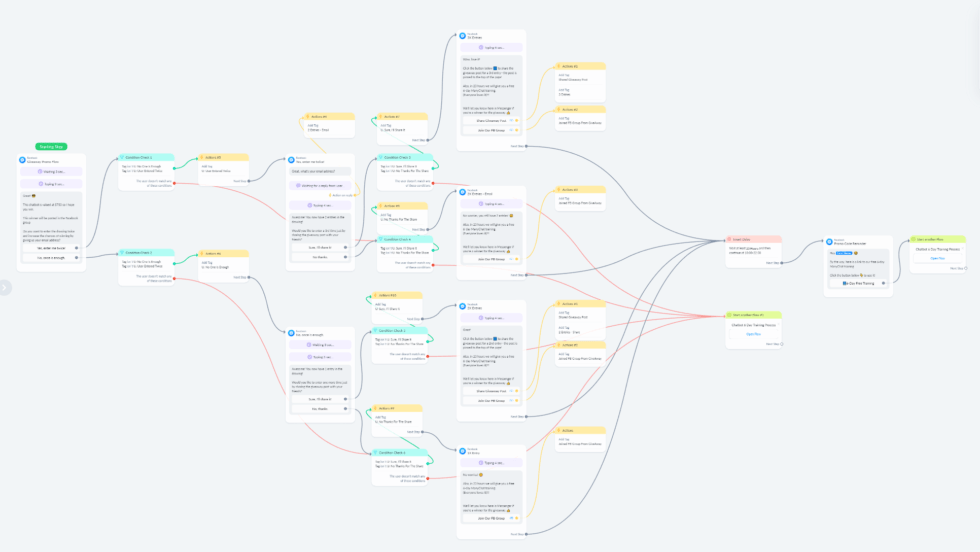
Task: Select the Actions #10 lightning icon
Action: 376,295
